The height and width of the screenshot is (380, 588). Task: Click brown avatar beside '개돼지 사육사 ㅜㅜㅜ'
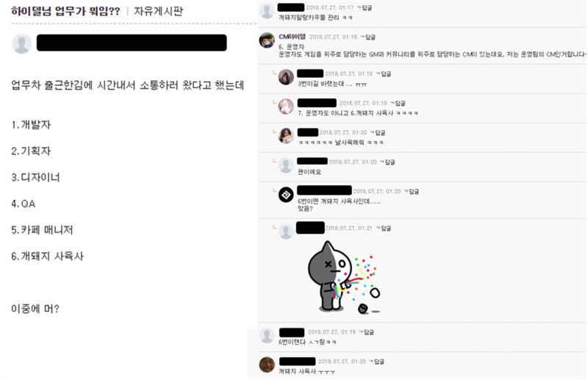[x=267, y=365]
